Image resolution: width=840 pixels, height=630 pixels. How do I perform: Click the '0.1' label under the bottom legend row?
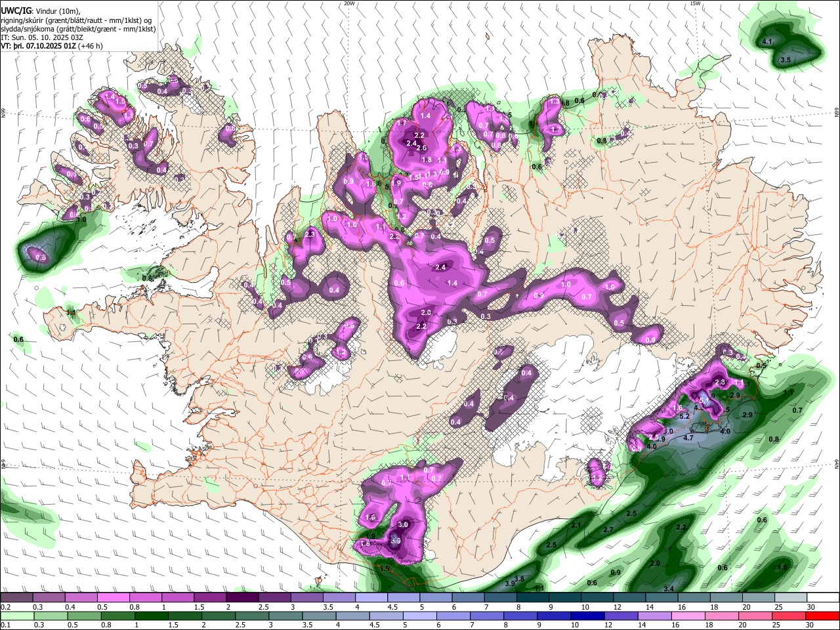(x=6, y=625)
